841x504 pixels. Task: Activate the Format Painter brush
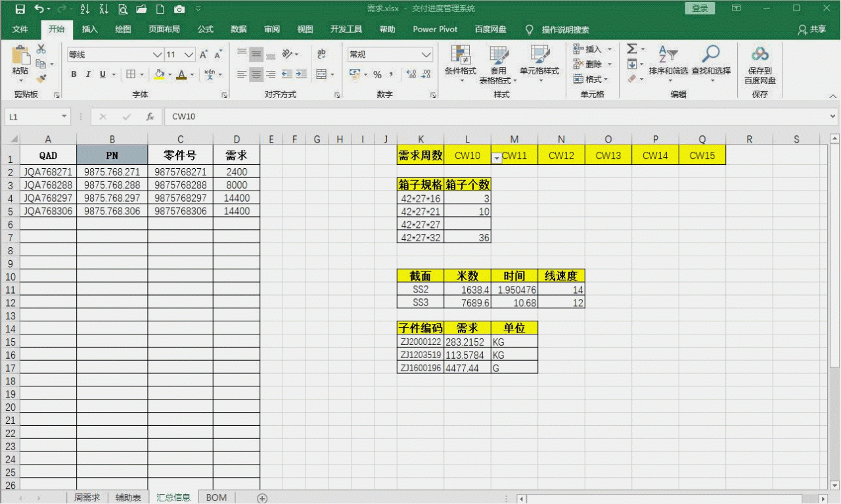pos(41,78)
